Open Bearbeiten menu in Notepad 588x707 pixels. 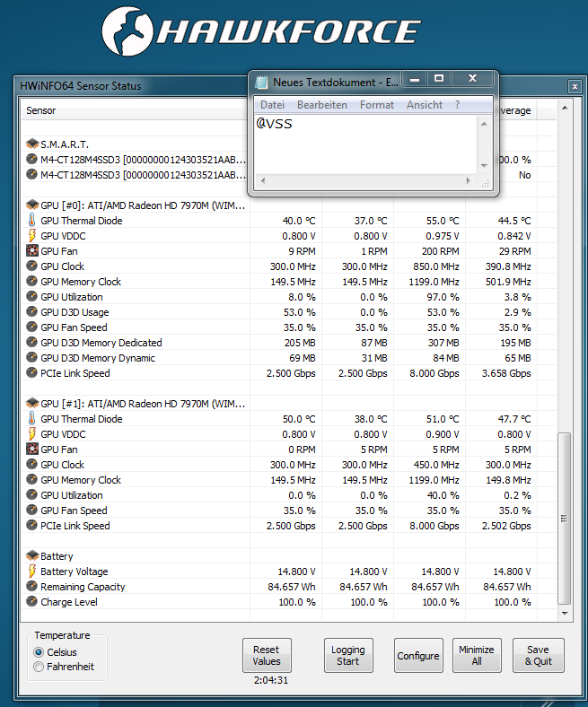click(322, 105)
